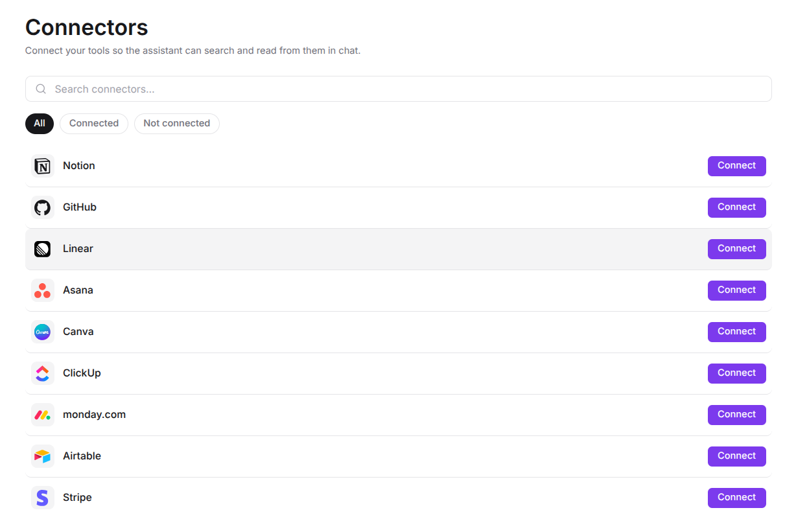
Task: Click the Stripe logo icon
Action: tap(43, 498)
